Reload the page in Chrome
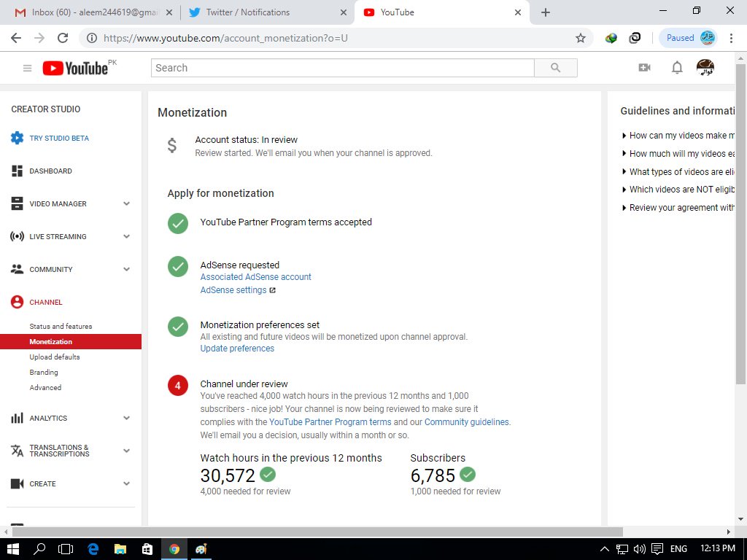Viewport: 747px width, 560px height. click(63, 38)
